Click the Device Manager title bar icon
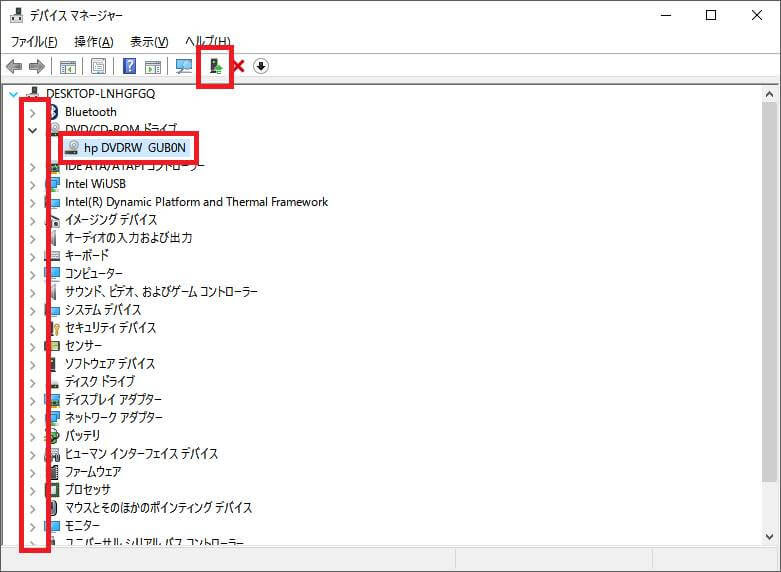This screenshot has height=572, width=781. pyautogui.click(x=16, y=15)
